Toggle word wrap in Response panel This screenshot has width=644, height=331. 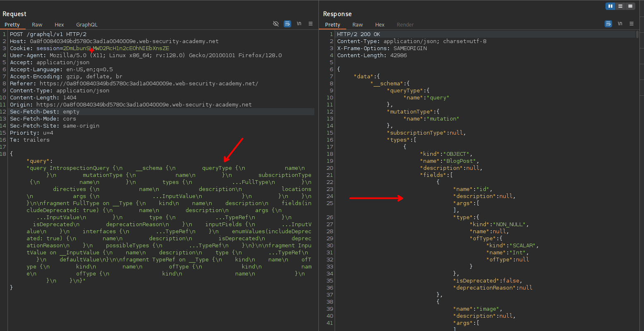click(608, 24)
